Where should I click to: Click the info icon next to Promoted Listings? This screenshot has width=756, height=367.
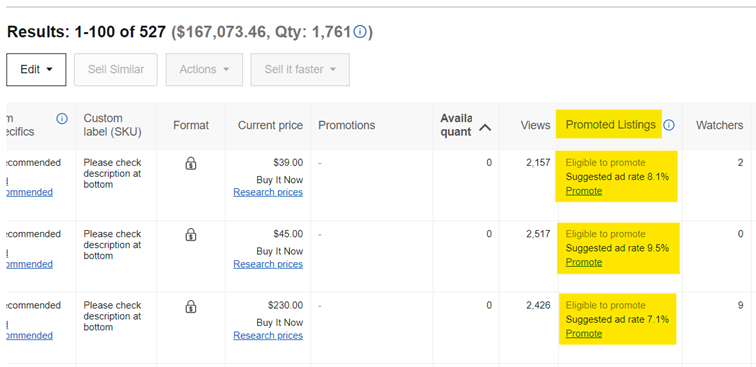coord(668,125)
